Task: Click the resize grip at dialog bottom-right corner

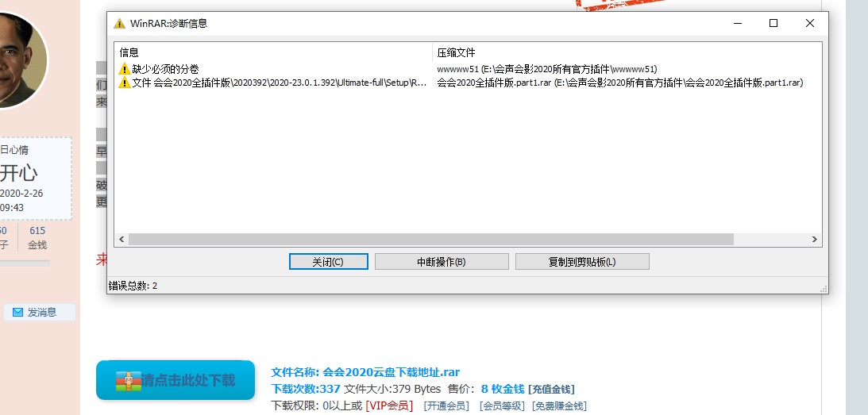Action: tap(824, 288)
